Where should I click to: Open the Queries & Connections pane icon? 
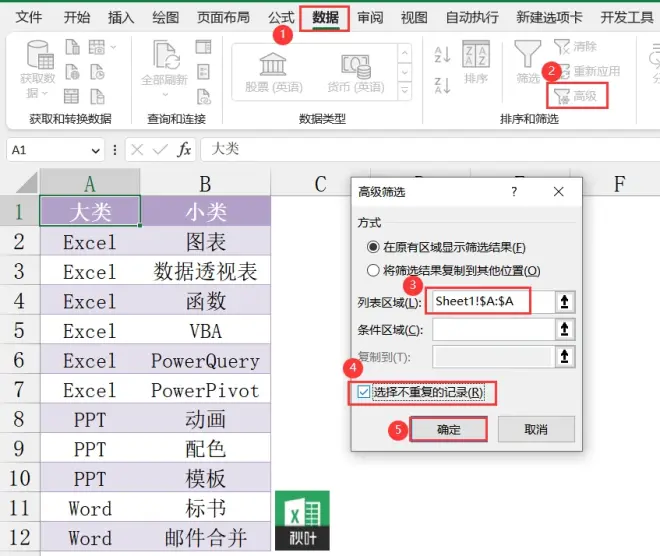coord(203,47)
